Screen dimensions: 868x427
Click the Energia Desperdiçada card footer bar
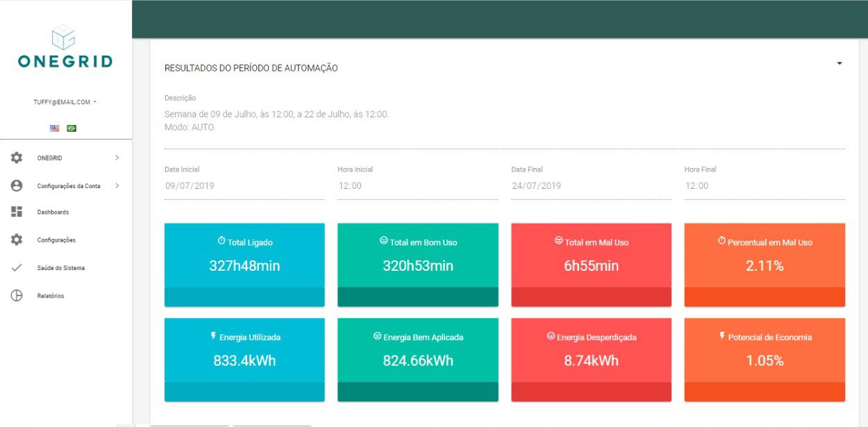pos(591,392)
